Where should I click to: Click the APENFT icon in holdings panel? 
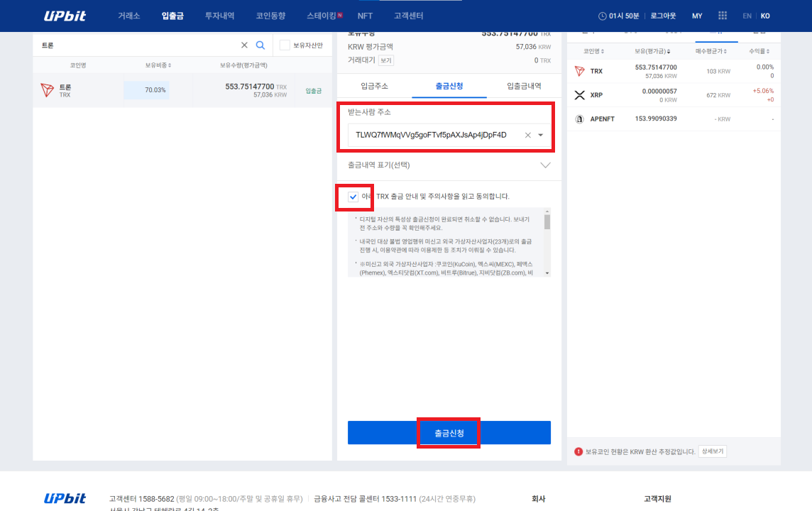(x=579, y=119)
